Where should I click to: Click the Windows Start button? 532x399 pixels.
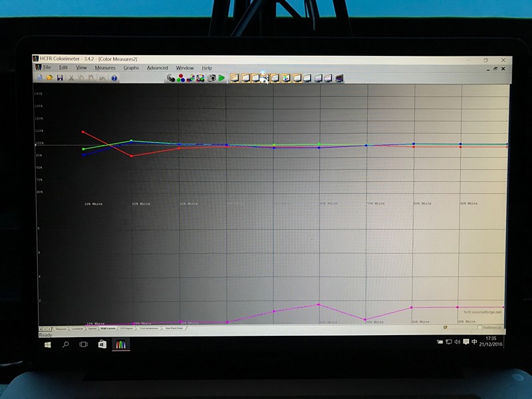[x=47, y=344]
